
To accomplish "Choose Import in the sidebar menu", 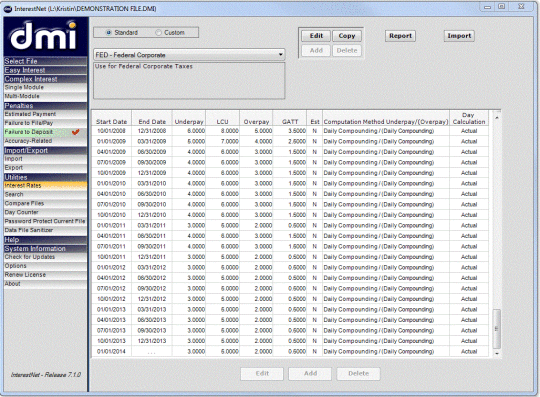I will [x=45, y=159].
